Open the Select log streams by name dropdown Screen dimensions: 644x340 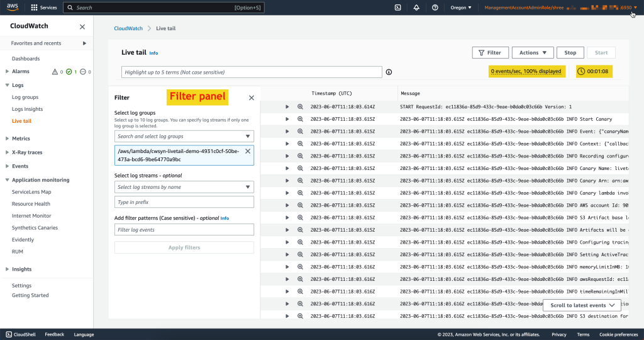point(184,187)
